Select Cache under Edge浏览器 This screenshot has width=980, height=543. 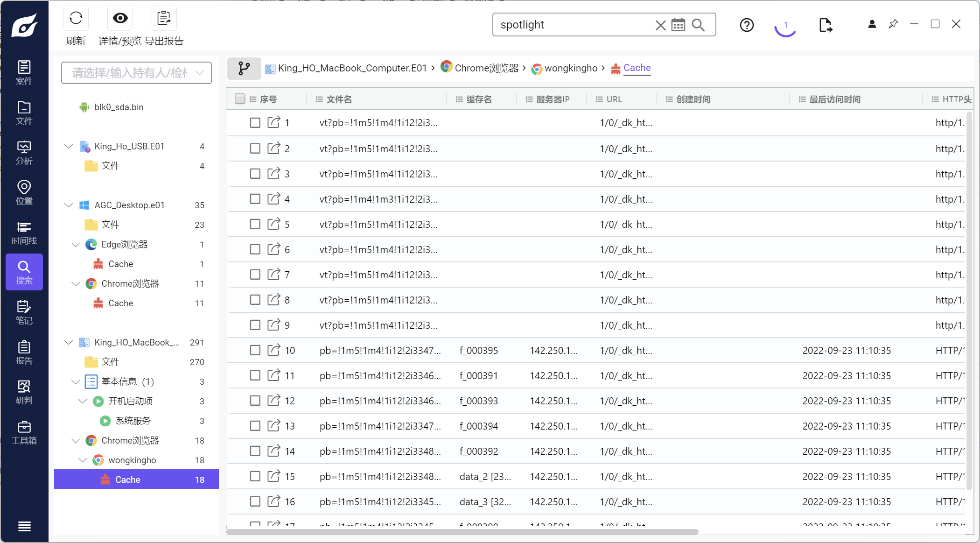tap(120, 264)
